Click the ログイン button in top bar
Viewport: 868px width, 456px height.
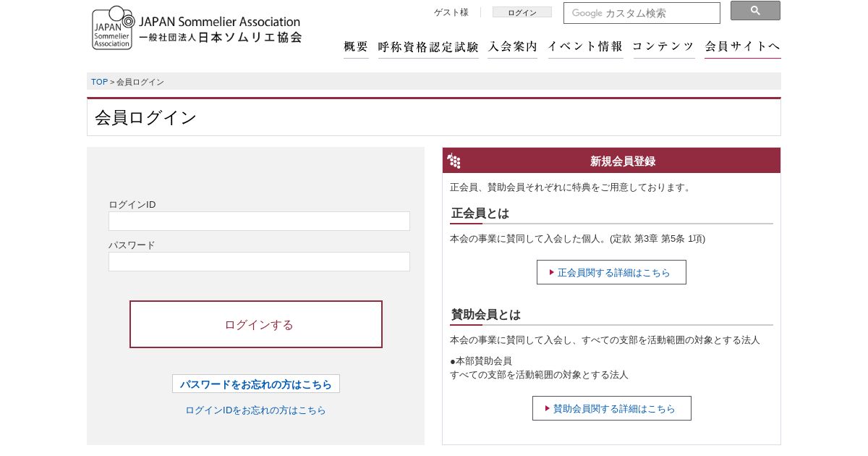[522, 12]
